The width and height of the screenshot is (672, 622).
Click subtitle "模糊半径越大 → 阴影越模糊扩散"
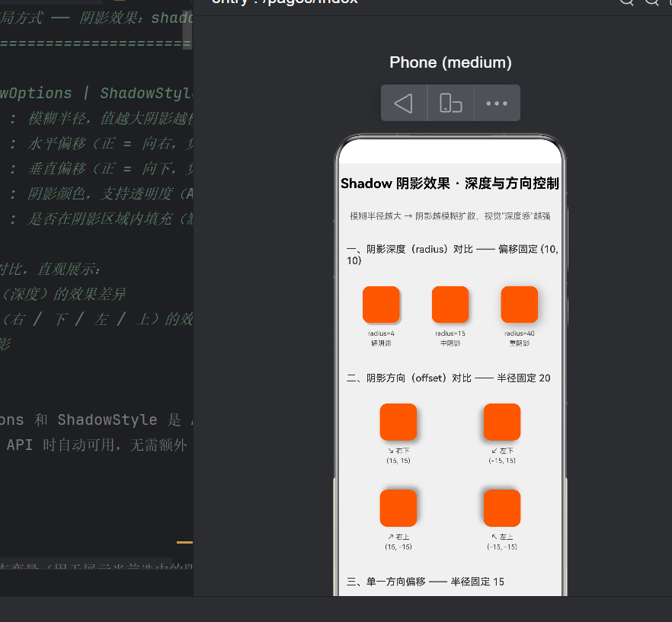[x=413, y=216]
